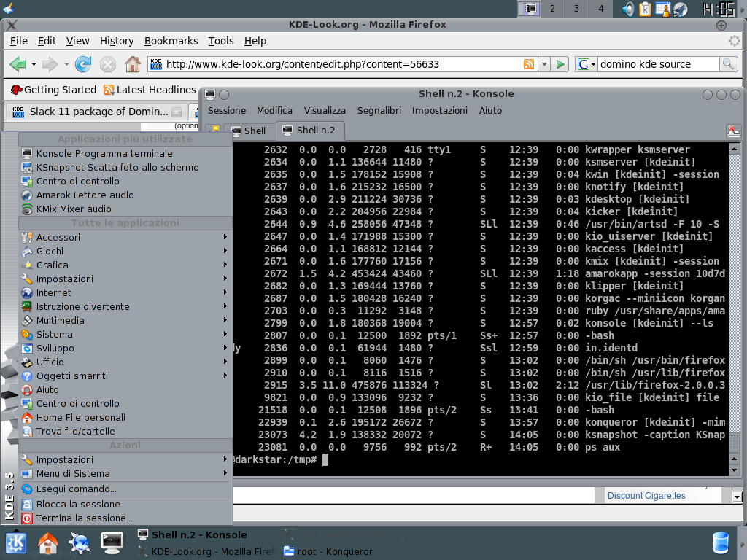The image size is (747, 560).
Task: Switch to virtual desktop 2
Action: pos(553,9)
